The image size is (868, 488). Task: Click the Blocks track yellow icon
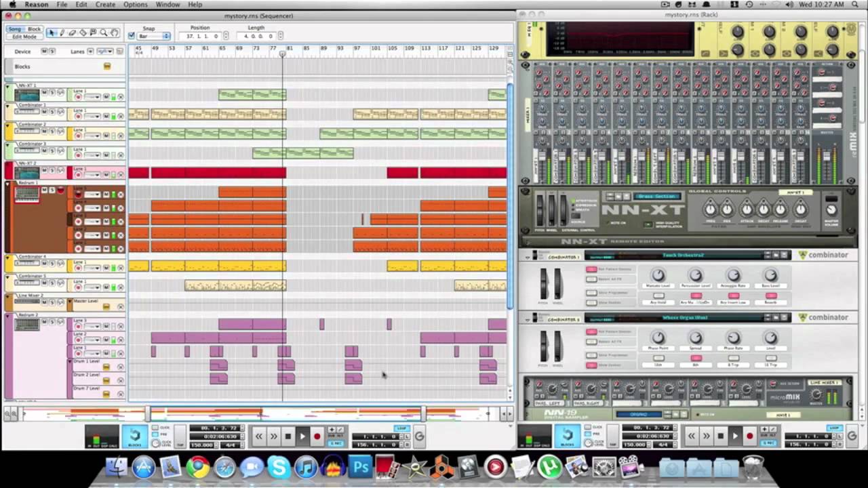[106, 66]
